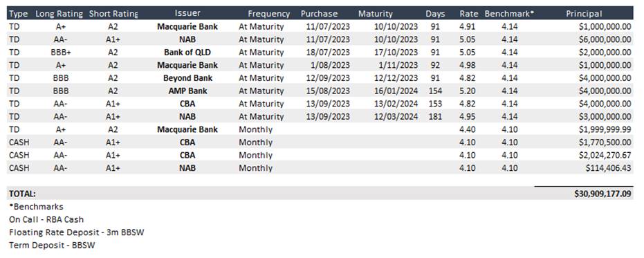Click the TOTAL: row label
The height and width of the screenshot is (258, 644).
coord(22,194)
